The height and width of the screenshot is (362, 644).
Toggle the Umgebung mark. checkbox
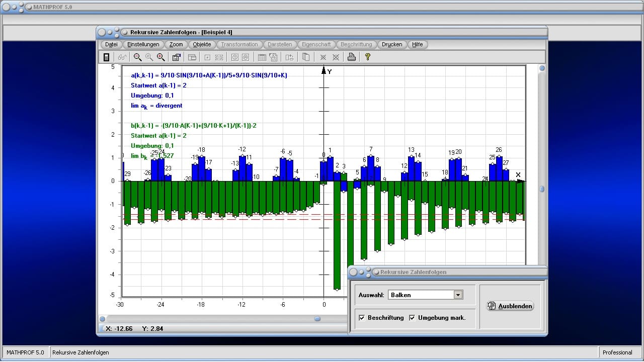[412, 318]
